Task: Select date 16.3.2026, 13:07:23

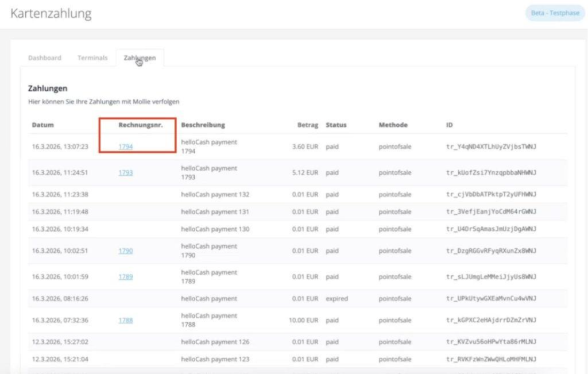Action: 60,146
